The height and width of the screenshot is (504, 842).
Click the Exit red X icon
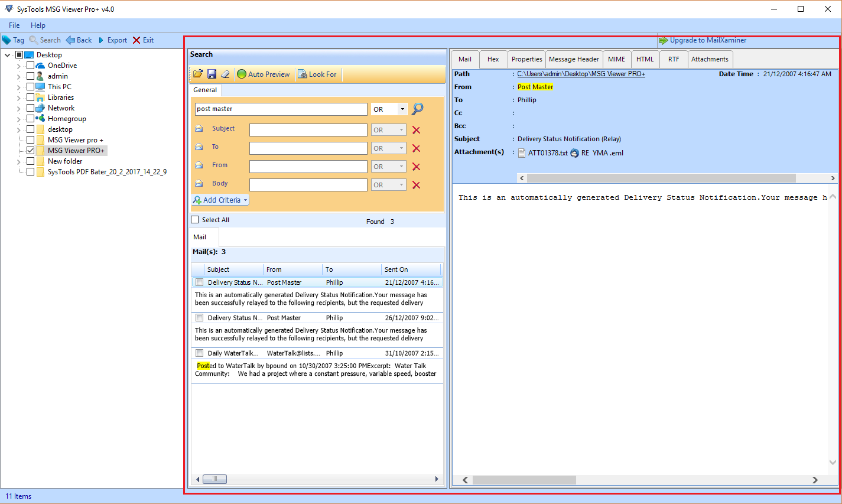[136, 40]
